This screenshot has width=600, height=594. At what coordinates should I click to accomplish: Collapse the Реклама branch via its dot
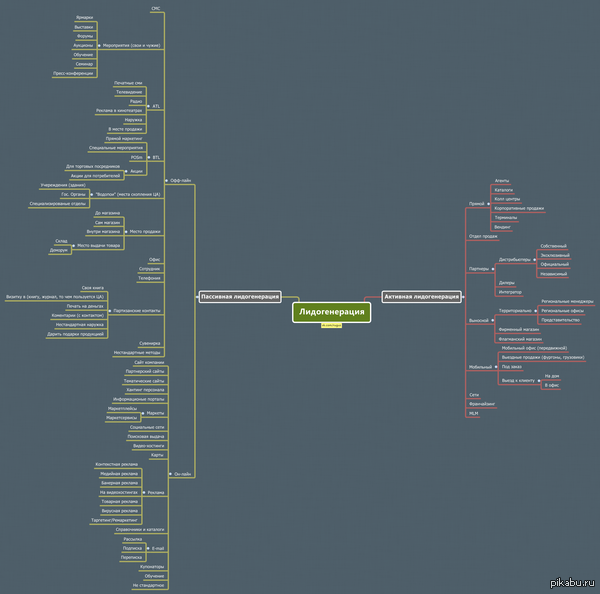(x=143, y=492)
